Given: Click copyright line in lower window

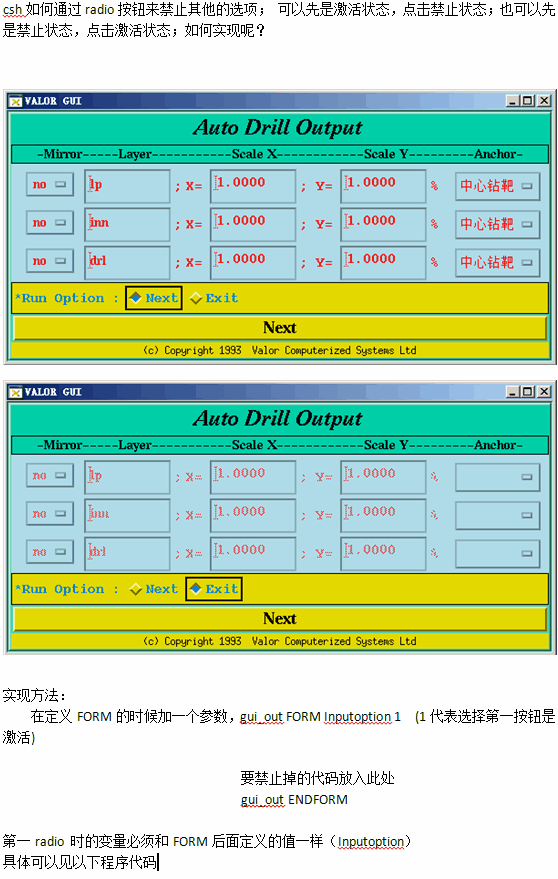Looking at the screenshot, I should [x=279, y=641].
